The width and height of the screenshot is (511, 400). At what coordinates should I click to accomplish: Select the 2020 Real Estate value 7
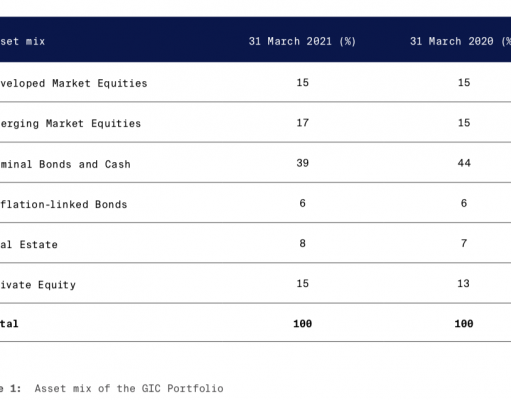pyautogui.click(x=464, y=243)
